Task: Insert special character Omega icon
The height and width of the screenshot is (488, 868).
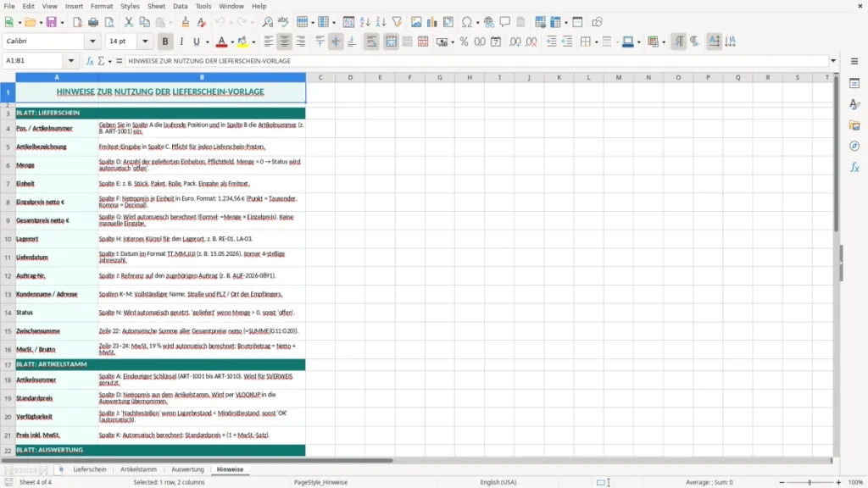Action: pyautogui.click(x=467, y=22)
